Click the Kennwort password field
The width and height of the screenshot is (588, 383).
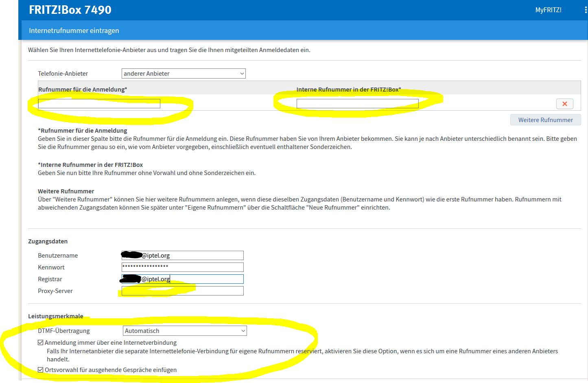coord(183,267)
